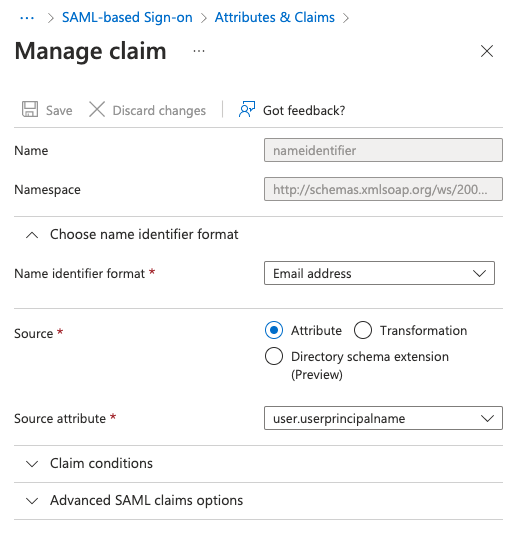Screen dimensions: 519x543
Task: Open more options next to Manage claim title
Action: (199, 51)
